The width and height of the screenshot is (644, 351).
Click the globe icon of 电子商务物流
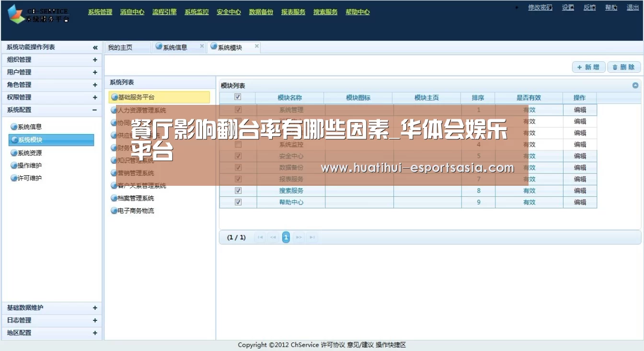(x=114, y=211)
